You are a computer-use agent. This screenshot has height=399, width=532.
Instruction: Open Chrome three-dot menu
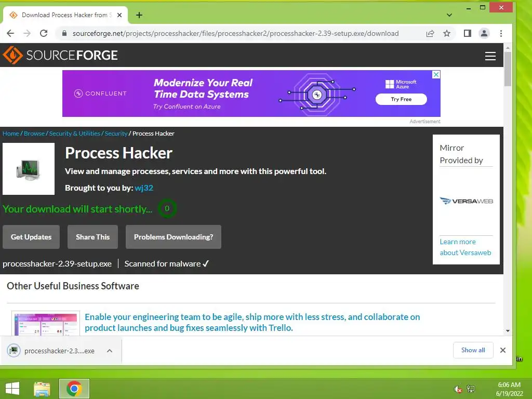pyautogui.click(x=501, y=33)
